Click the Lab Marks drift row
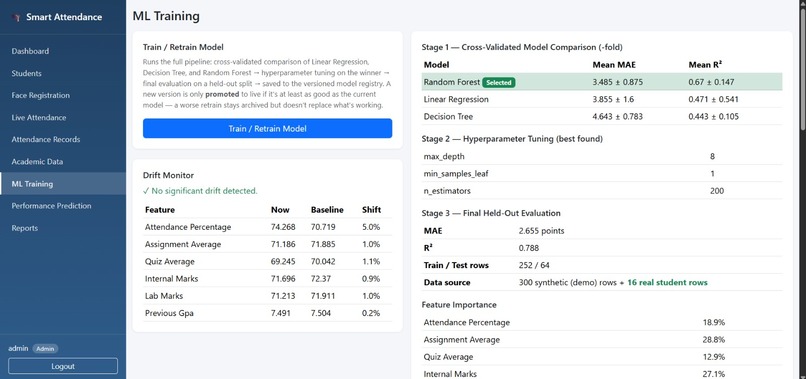 click(267, 296)
